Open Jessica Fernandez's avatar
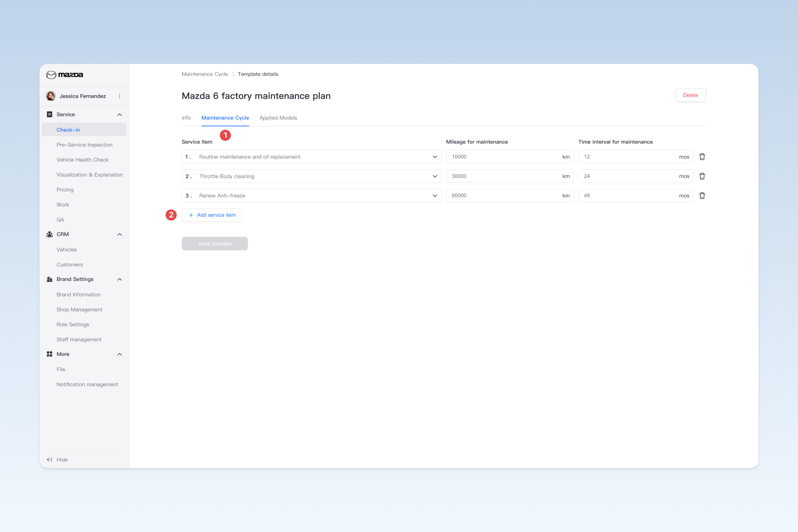798x532 pixels. point(51,96)
